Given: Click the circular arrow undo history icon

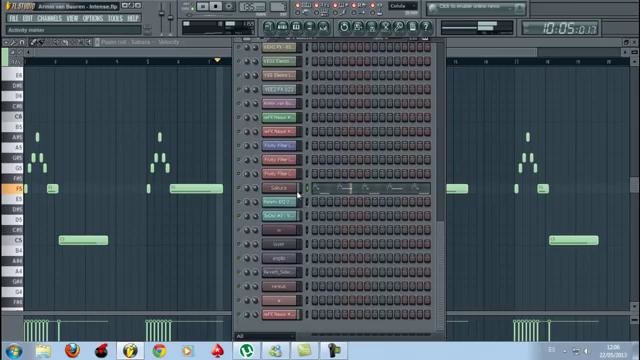Looking at the screenshot, I should pos(344,27).
